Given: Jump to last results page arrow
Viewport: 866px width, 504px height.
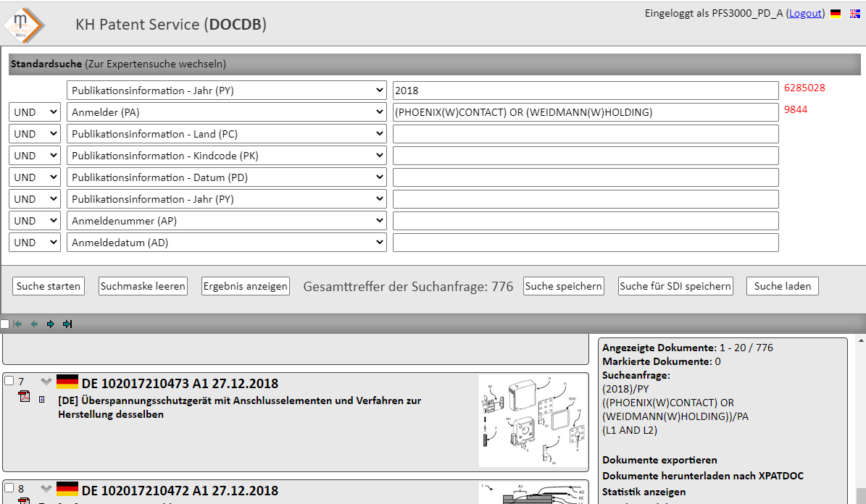Looking at the screenshot, I should click(x=67, y=324).
